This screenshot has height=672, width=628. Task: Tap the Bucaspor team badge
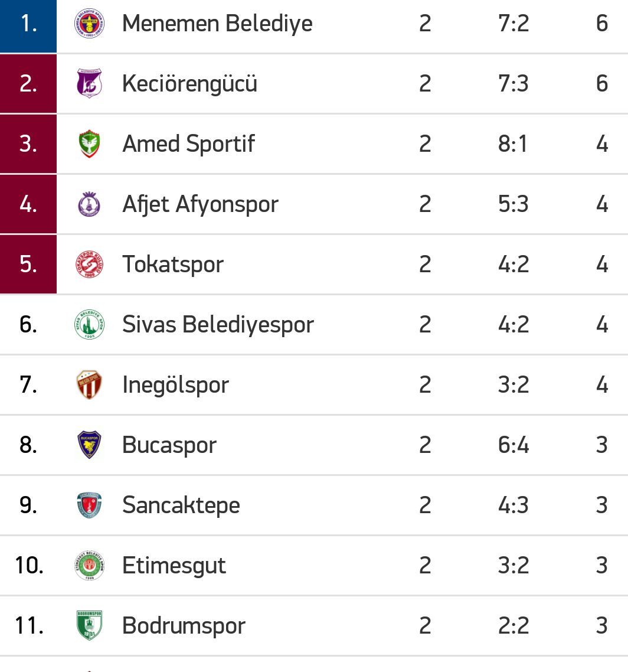point(89,445)
